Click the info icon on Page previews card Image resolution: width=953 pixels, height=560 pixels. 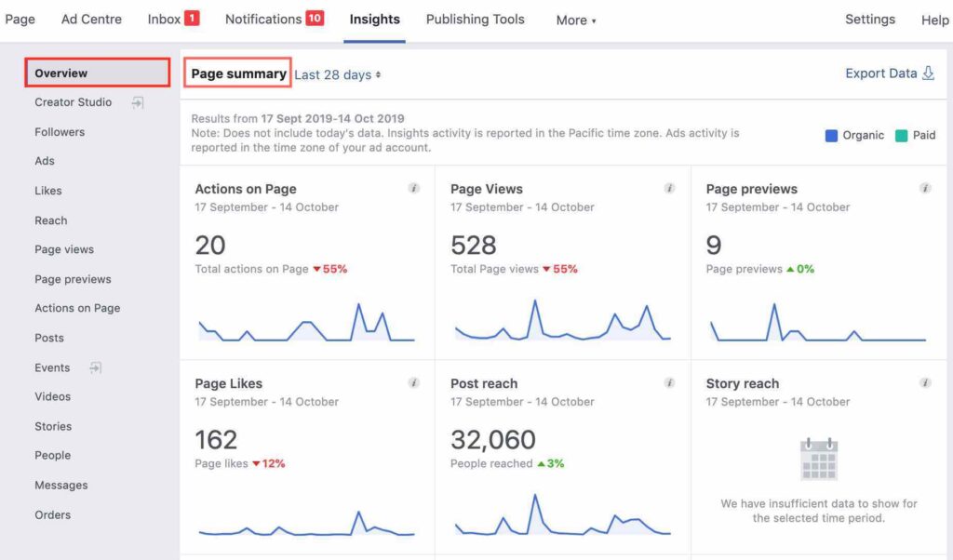pyautogui.click(x=925, y=188)
